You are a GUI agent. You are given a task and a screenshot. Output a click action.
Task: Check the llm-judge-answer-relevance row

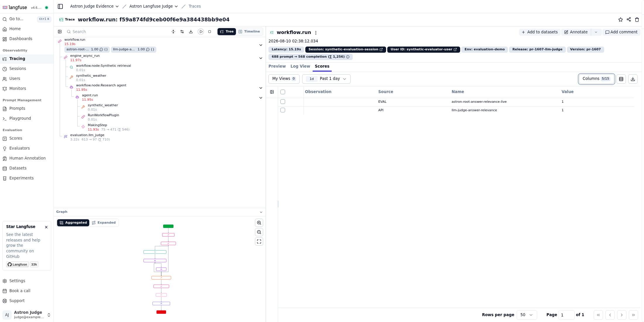(x=283, y=110)
